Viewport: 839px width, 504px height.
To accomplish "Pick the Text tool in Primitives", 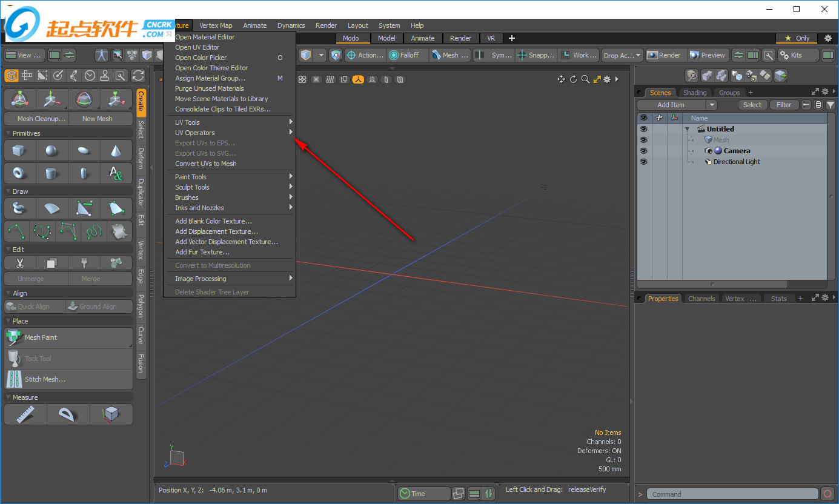I will [x=116, y=174].
